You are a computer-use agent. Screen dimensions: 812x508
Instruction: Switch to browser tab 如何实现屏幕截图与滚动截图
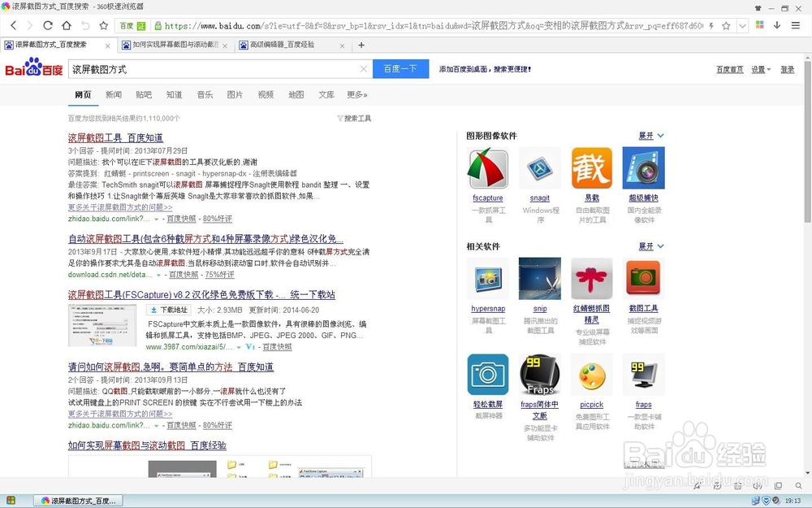pyautogui.click(x=175, y=45)
